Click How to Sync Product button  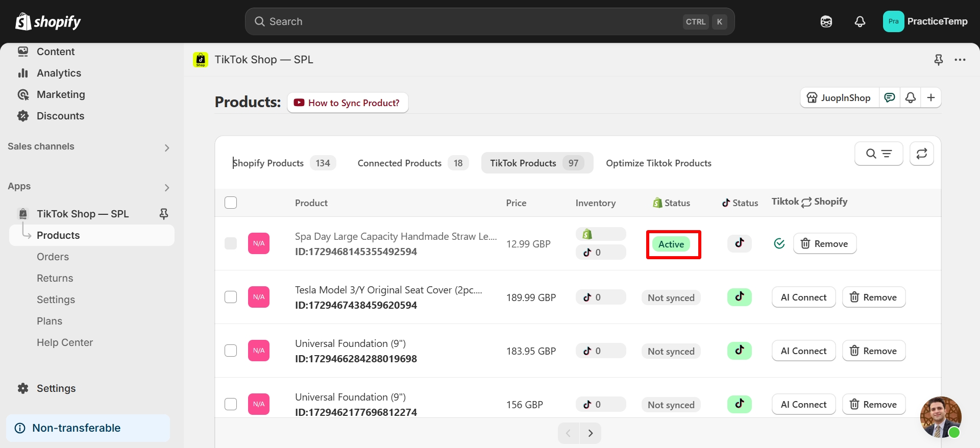click(348, 103)
